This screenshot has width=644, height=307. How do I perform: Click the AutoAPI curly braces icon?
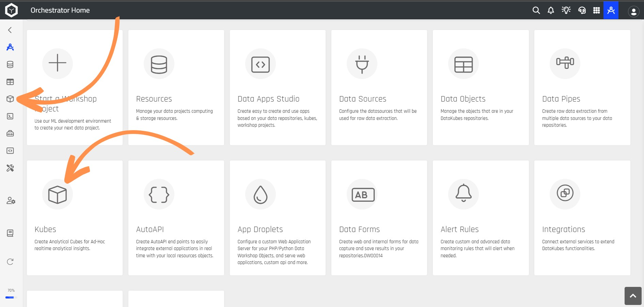[x=159, y=195]
